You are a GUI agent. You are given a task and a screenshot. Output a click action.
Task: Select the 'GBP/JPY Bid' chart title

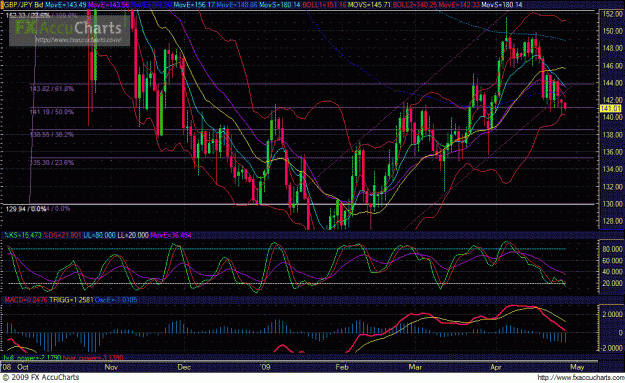tap(24, 5)
